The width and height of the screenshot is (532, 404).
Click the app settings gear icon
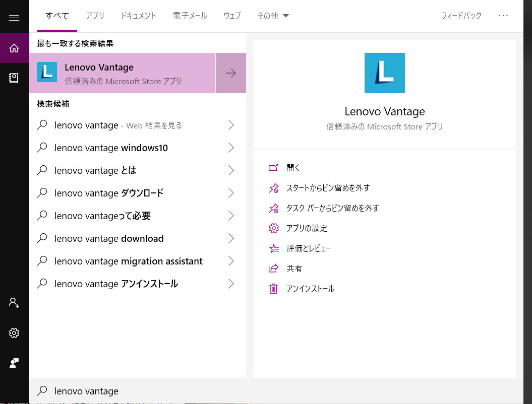(x=273, y=228)
